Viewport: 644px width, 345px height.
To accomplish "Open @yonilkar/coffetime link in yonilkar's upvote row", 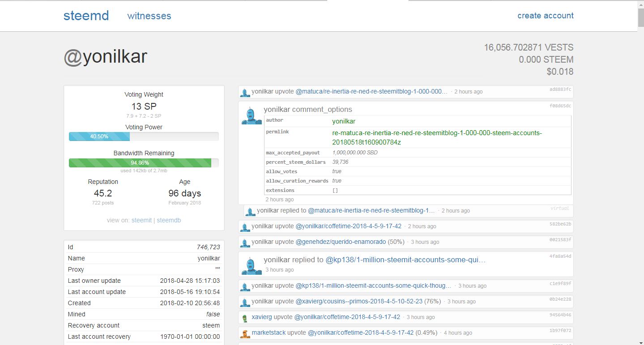I will 349,226.
